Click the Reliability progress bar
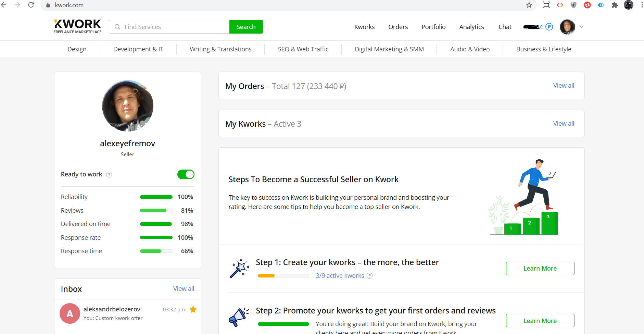Screen dimensions: 644x334 click(x=156, y=197)
